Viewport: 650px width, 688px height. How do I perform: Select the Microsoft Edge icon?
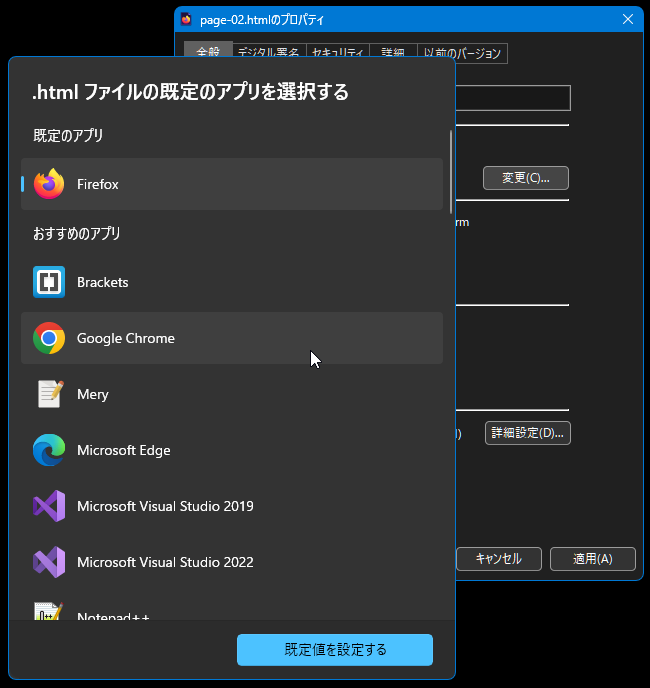click(x=49, y=450)
